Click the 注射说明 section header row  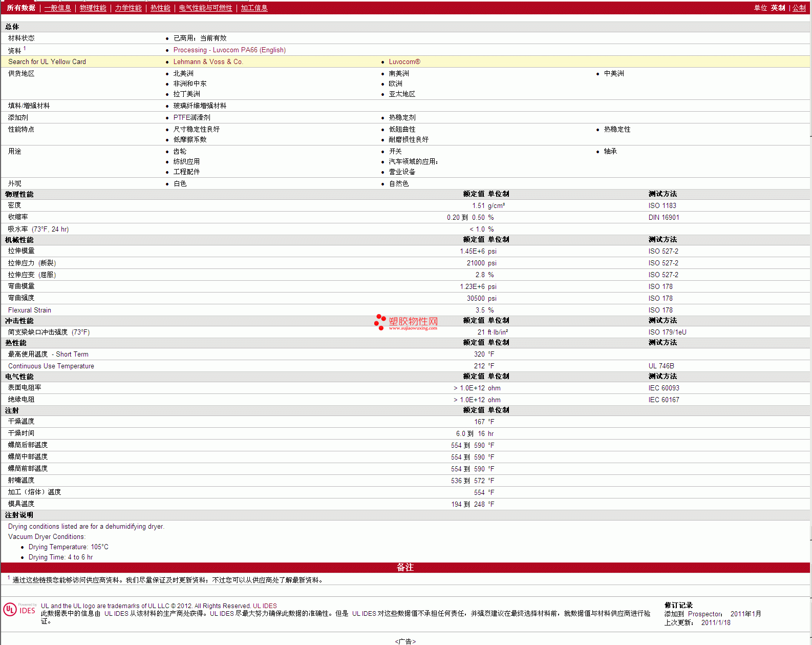click(x=19, y=515)
